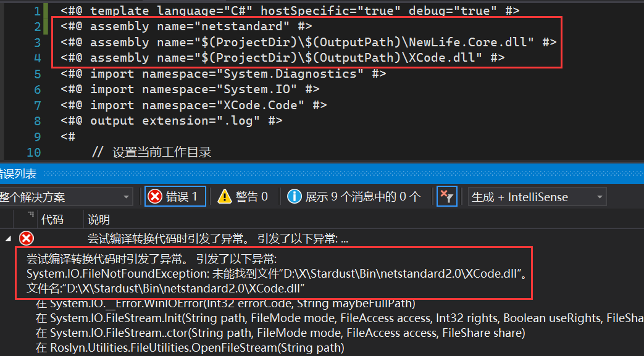644x356 pixels.
Task: Click the Roslyn OpenFileStream stack trace line
Action: (190, 348)
